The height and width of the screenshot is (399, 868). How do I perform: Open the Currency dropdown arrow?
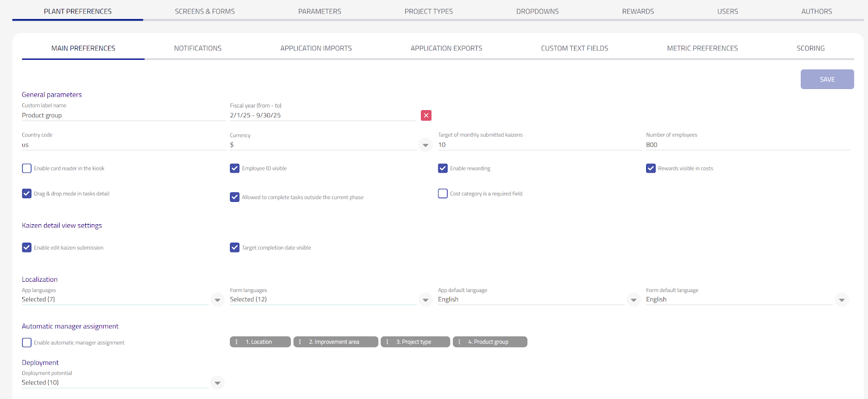pos(425,145)
